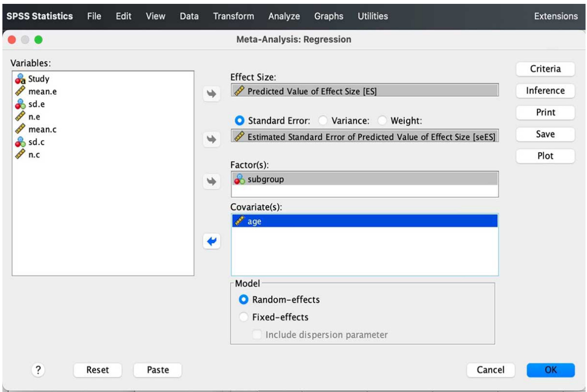Select the n.c variable in Variables
587x392 pixels.
point(103,155)
